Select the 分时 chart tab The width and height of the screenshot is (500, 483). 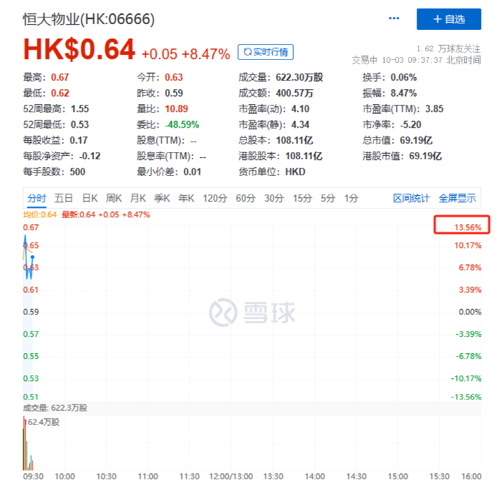[x=37, y=198]
